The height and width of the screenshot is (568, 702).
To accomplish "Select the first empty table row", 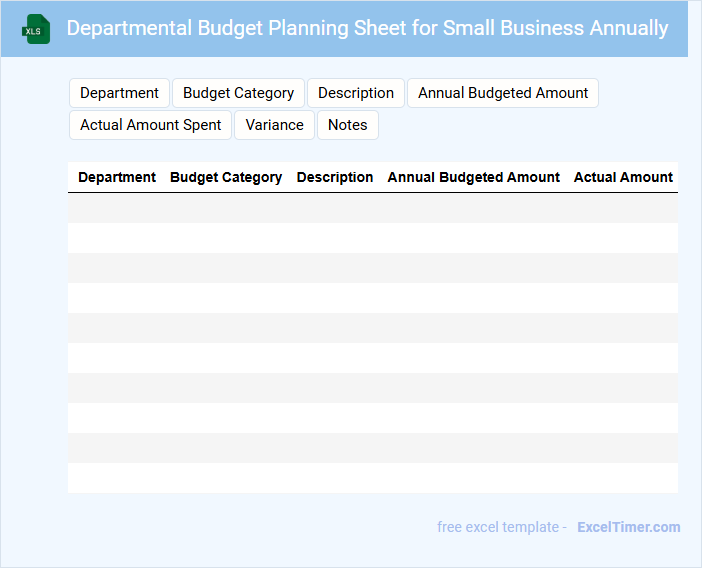I will pos(372,208).
